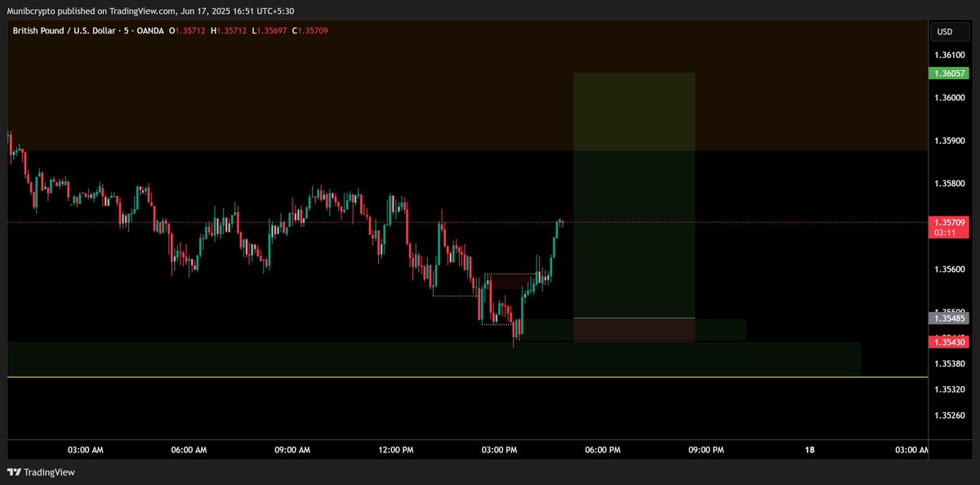Select the long position red stop-loss zone
The image size is (980, 485).
click(635, 331)
